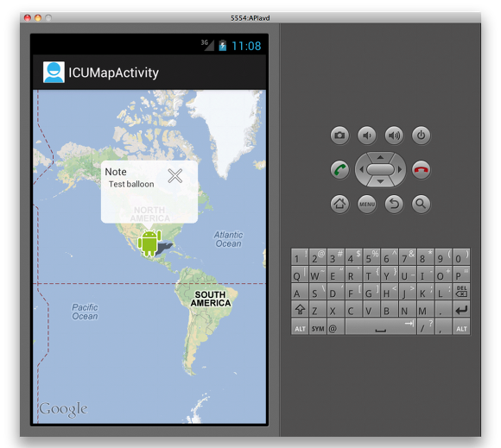Click the emulator window zoom button

tap(48, 18)
